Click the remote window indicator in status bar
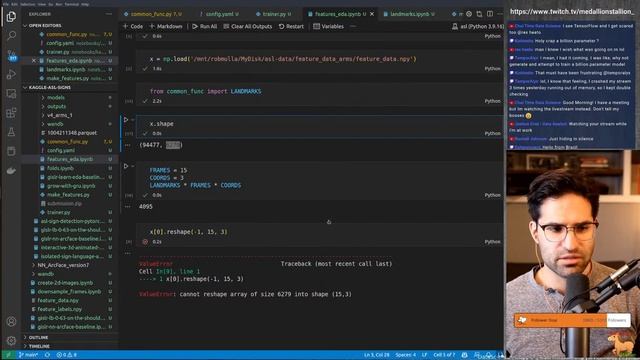Image resolution: width=640 pixels, height=360 pixels. [x=8, y=355]
